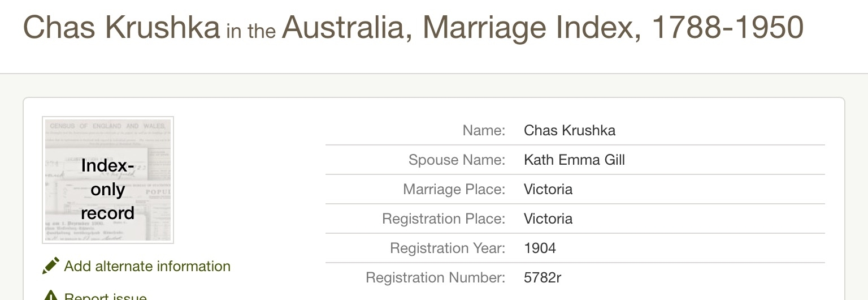Click the Spouse Name field label
This screenshot has width=868, height=300.
457,160
